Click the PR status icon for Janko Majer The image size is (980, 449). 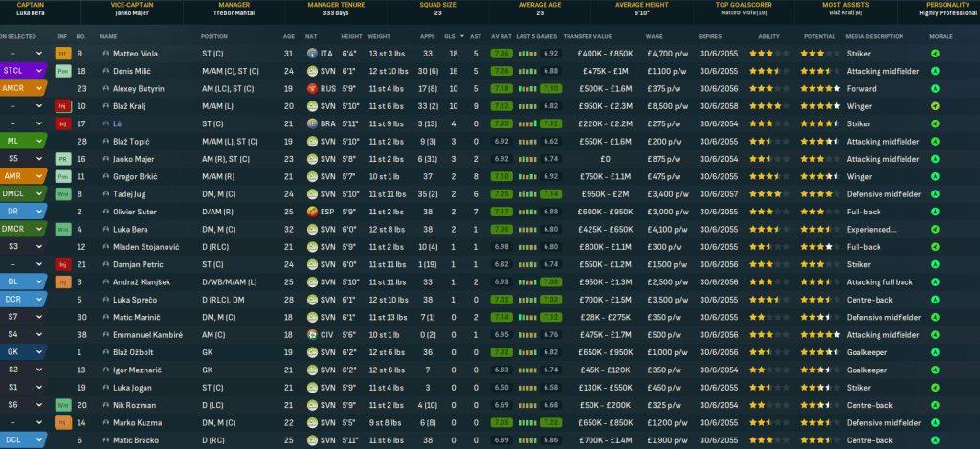tap(62, 158)
